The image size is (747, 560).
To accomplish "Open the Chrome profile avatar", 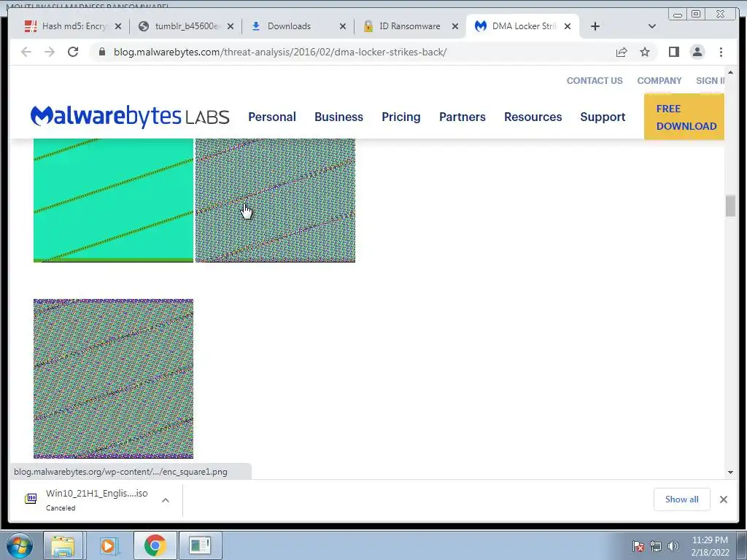I will click(697, 52).
